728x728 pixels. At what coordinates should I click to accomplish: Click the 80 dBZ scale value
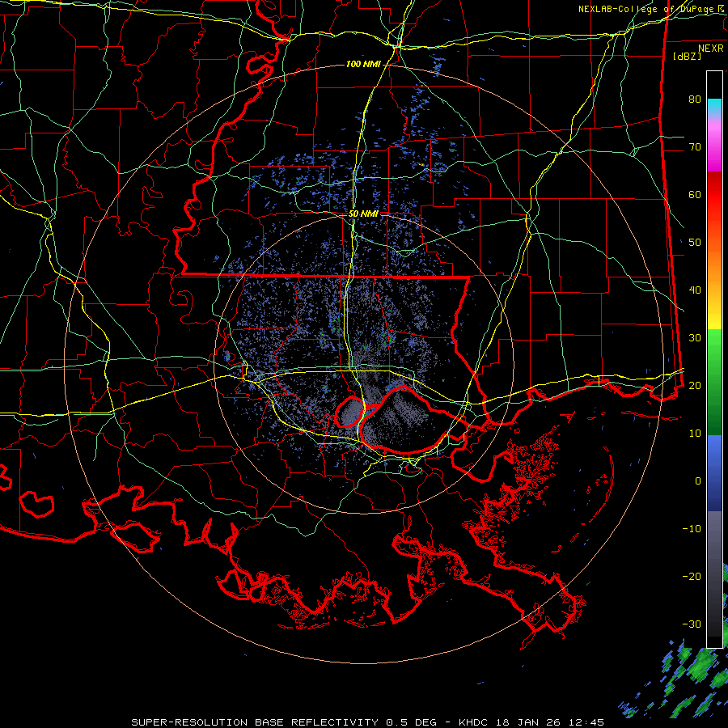tap(695, 99)
